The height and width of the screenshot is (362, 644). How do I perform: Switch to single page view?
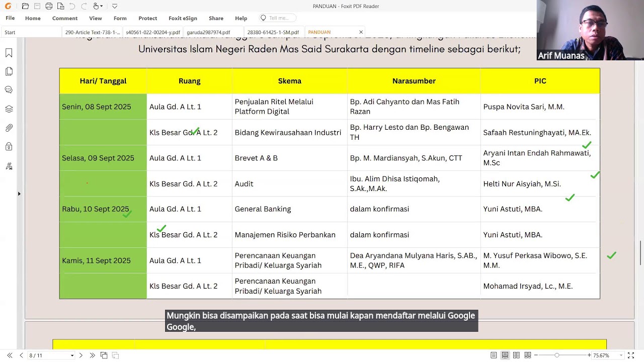point(494,355)
